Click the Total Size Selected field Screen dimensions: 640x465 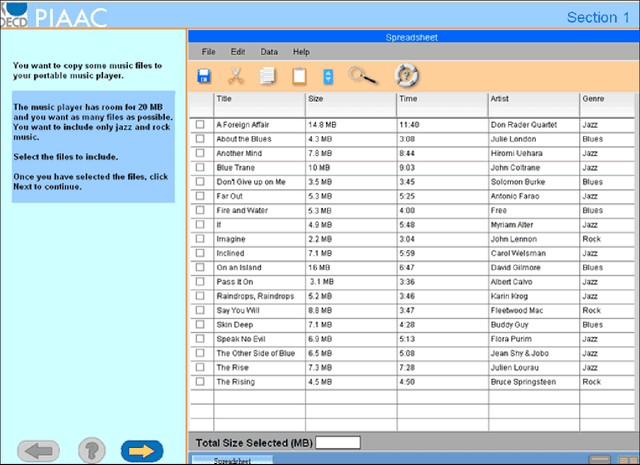[338, 443]
